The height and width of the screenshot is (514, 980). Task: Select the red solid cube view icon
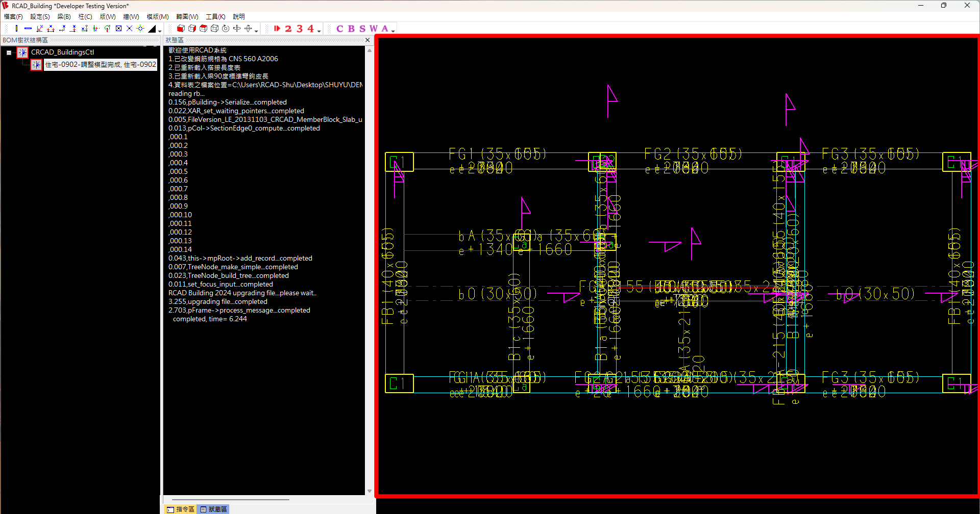pyautogui.click(x=181, y=29)
